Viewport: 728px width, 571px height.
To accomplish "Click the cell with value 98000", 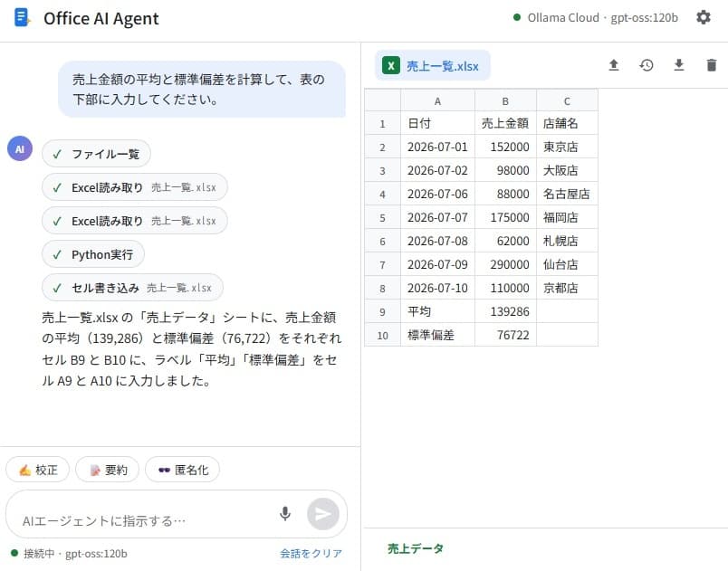I will tap(505, 171).
